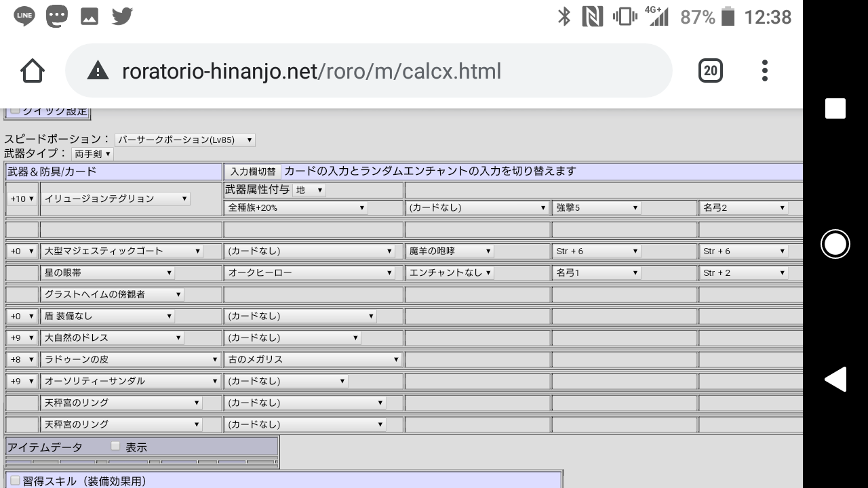Toggle the クイック設定 checkbox
The image size is (868, 488).
coord(15,110)
